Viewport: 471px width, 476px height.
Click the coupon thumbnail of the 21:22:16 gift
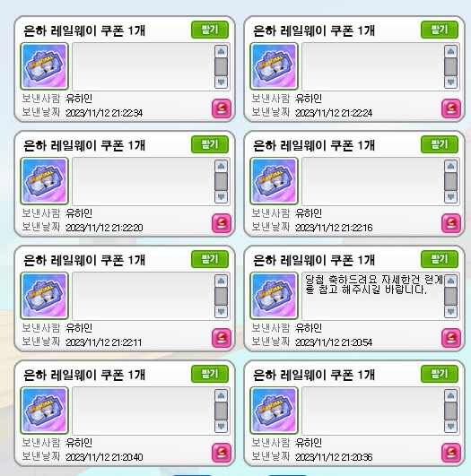click(274, 181)
